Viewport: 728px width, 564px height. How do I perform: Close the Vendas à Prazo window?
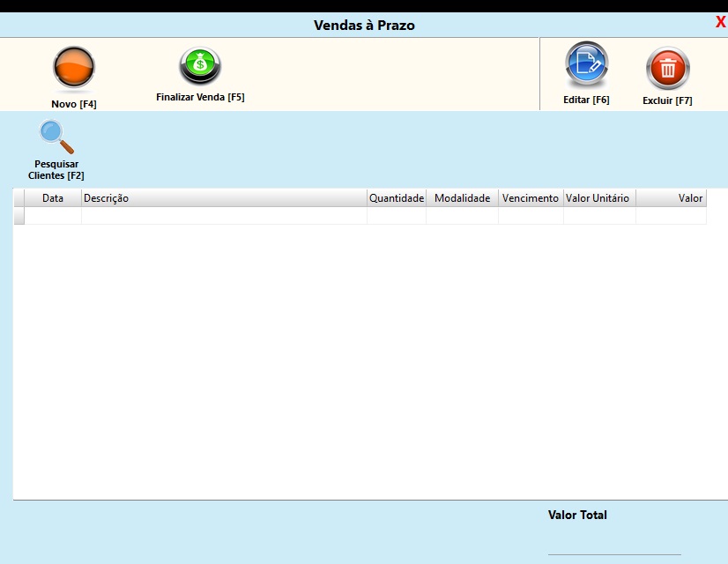[x=720, y=23]
